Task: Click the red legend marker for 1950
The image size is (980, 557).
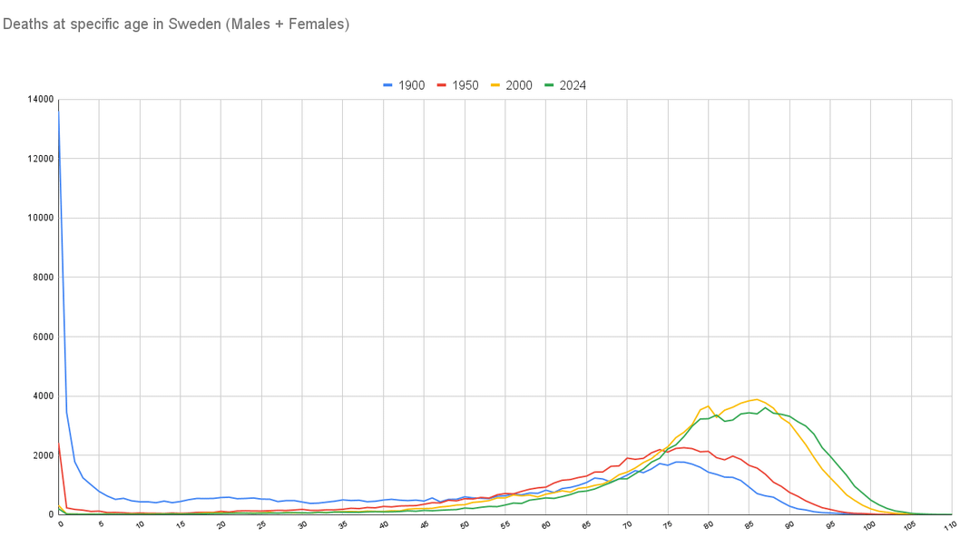Action: point(443,85)
